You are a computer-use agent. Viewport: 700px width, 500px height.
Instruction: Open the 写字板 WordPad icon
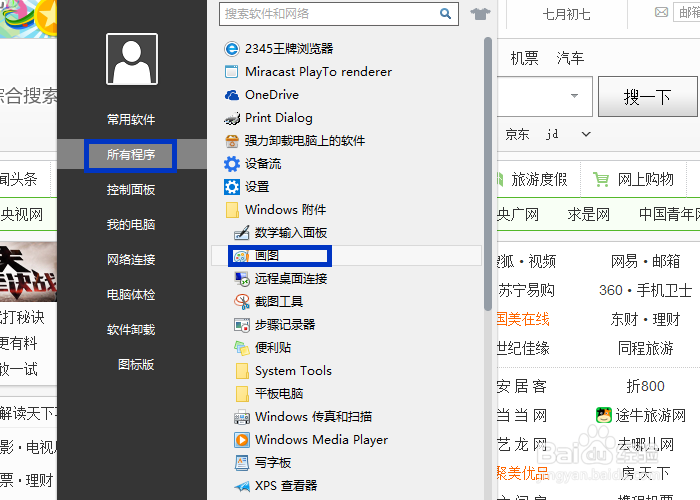coord(242,463)
